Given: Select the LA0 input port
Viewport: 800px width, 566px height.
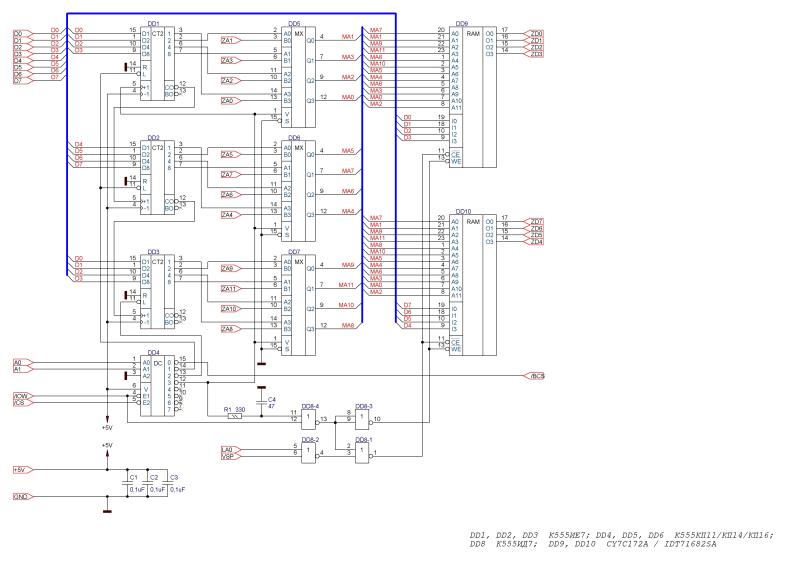Looking at the screenshot, I should pyautogui.click(x=227, y=450).
